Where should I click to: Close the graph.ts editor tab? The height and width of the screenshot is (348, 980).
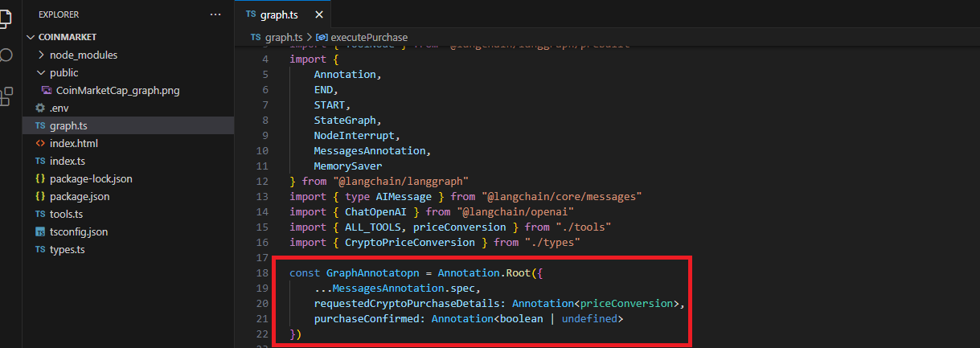click(x=319, y=14)
